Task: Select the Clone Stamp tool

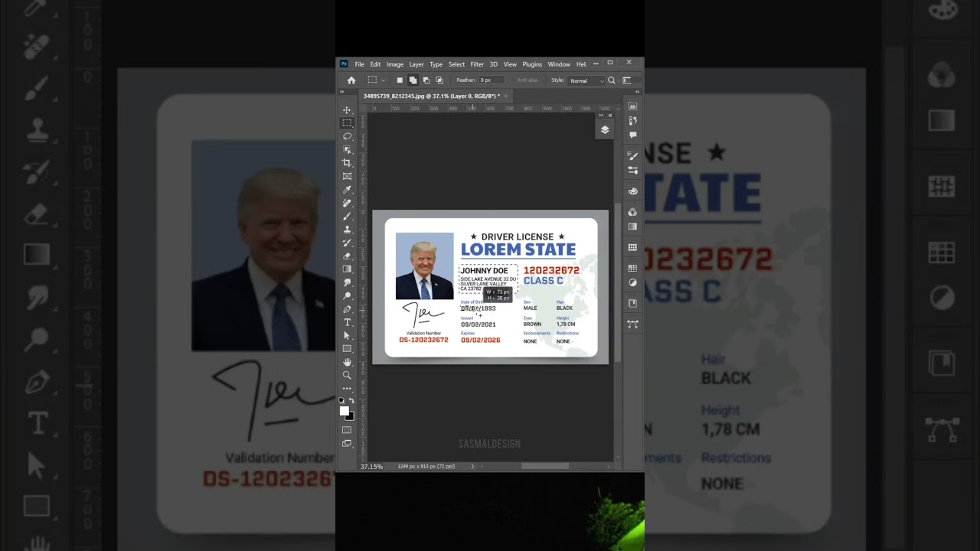Action: point(347,230)
